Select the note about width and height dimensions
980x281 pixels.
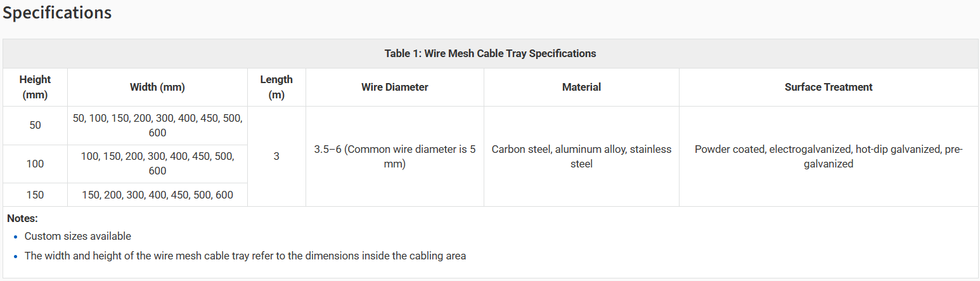point(245,256)
